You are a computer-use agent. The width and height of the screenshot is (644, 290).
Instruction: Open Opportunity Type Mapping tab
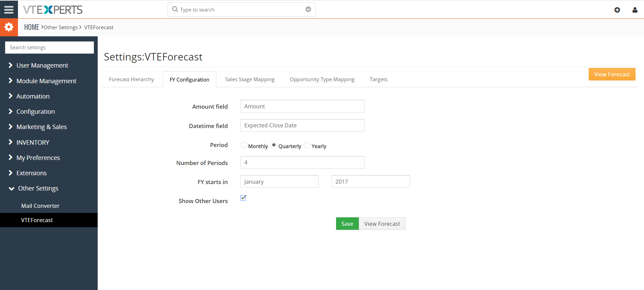click(x=322, y=79)
